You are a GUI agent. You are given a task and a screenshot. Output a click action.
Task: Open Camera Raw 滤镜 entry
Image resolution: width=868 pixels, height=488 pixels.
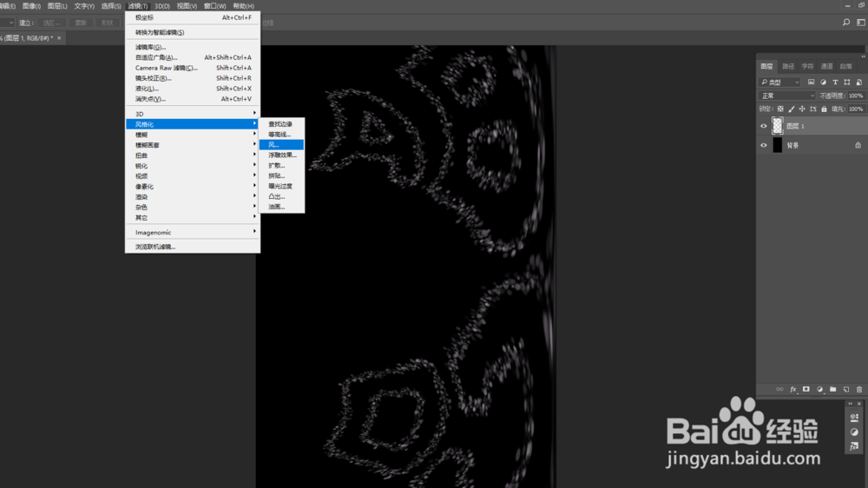pos(193,68)
